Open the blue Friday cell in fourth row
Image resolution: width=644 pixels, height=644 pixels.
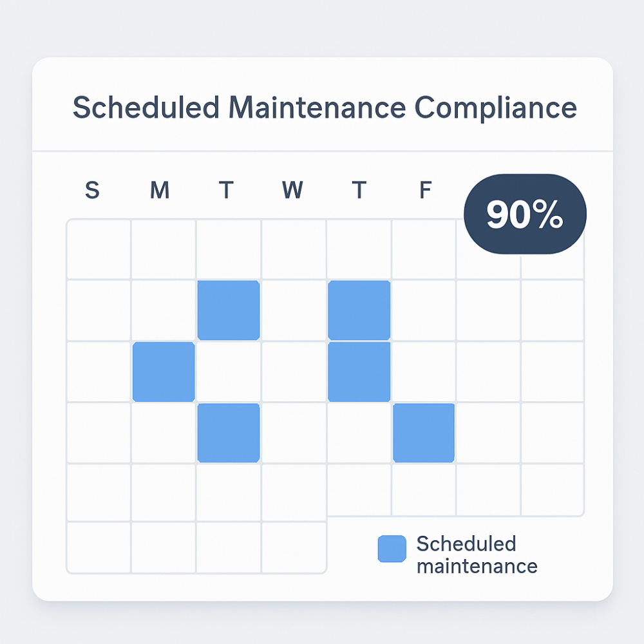[x=424, y=433]
